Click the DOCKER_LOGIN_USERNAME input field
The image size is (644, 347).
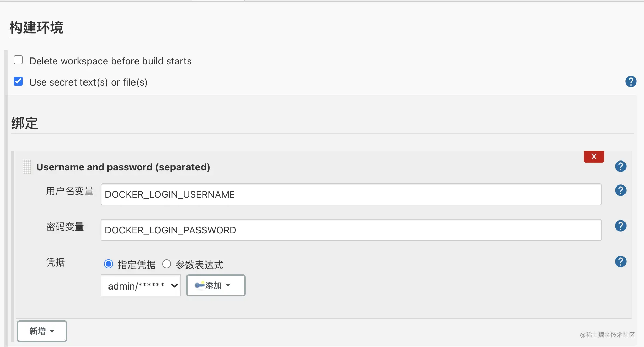[351, 194]
